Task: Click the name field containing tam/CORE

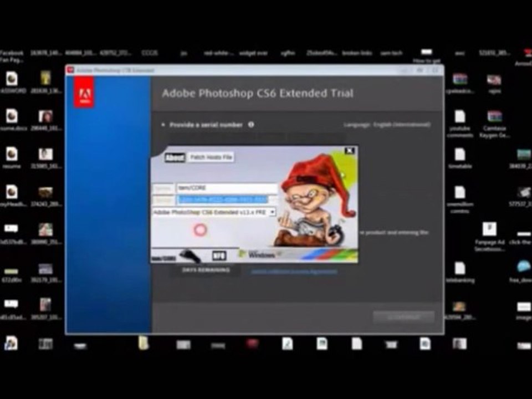Action: click(x=227, y=188)
